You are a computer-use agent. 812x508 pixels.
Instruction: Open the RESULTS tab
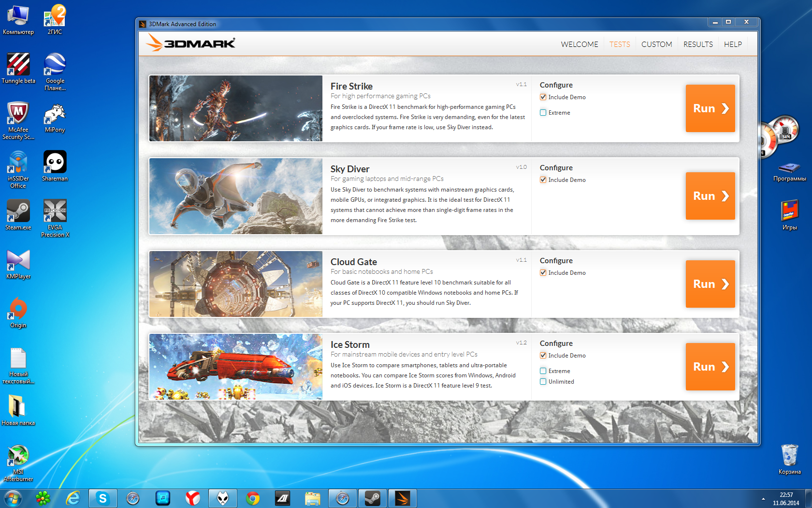click(698, 45)
